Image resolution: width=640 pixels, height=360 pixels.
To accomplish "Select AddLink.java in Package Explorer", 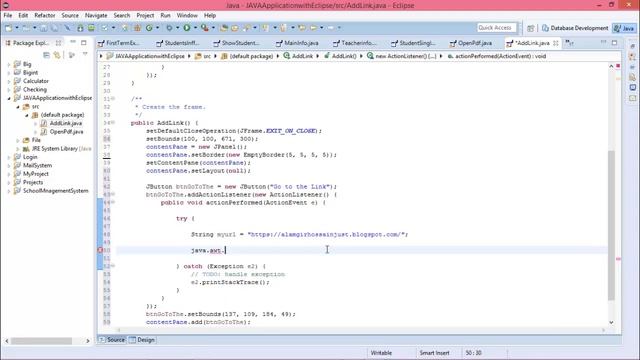I will [66, 123].
